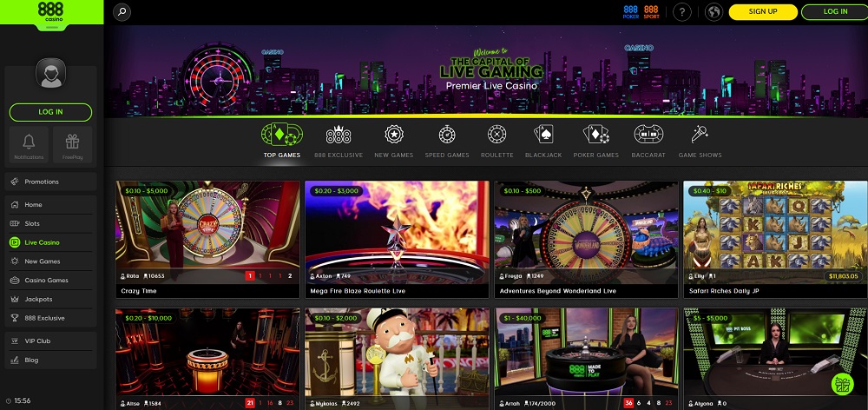This screenshot has width=868, height=410.
Task: Open the language globe icon
Action: (714, 11)
